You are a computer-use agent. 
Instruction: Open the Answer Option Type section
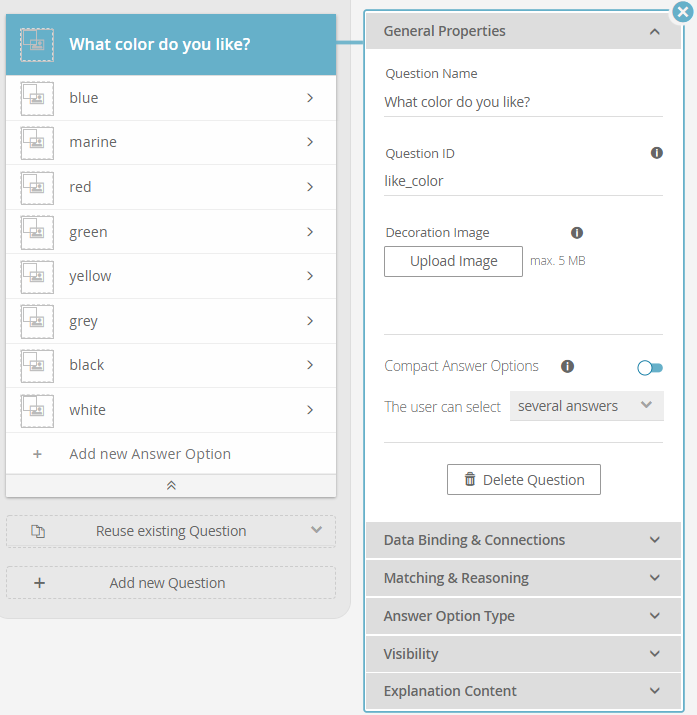(x=523, y=616)
